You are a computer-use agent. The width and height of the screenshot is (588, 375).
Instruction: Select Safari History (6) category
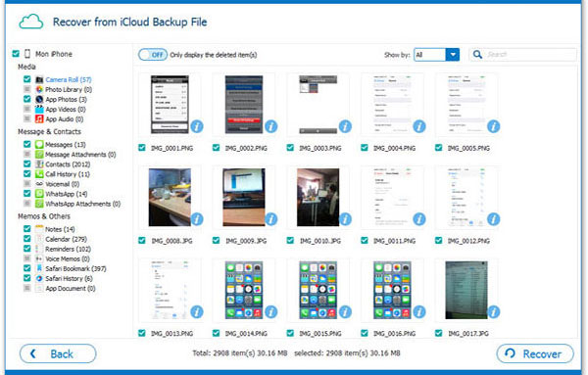[x=69, y=279]
